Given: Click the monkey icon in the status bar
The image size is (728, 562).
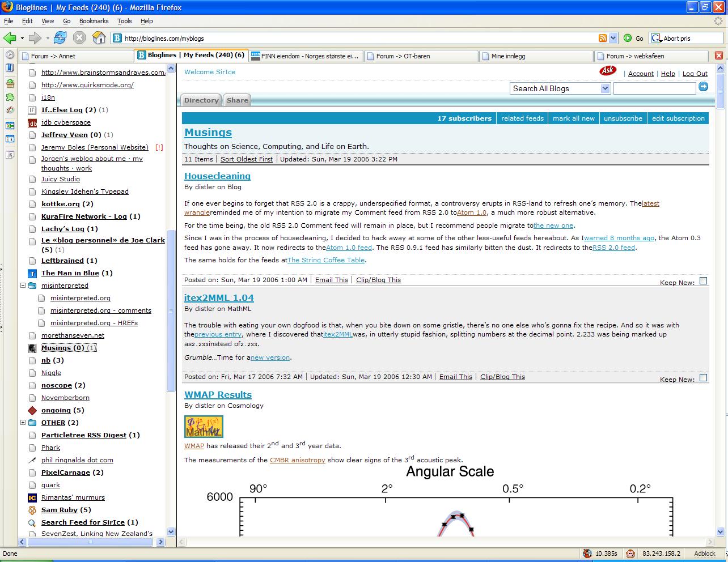Looking at the screenshot, I should pos(630,554).
